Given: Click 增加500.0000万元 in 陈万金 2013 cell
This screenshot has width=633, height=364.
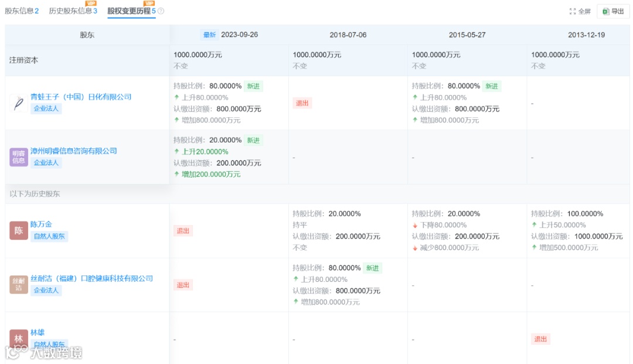Looking at the screenshot, I should (x=569, y=248).
